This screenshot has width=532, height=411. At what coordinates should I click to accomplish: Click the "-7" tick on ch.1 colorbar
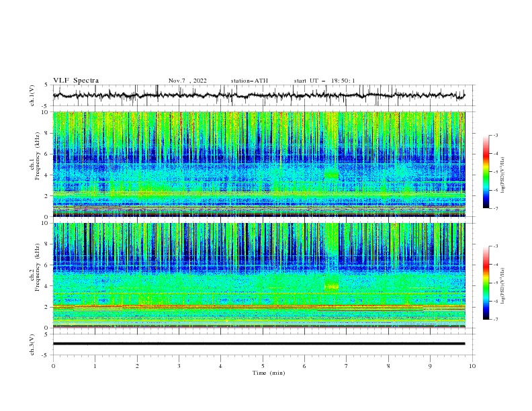pos(495,208)
